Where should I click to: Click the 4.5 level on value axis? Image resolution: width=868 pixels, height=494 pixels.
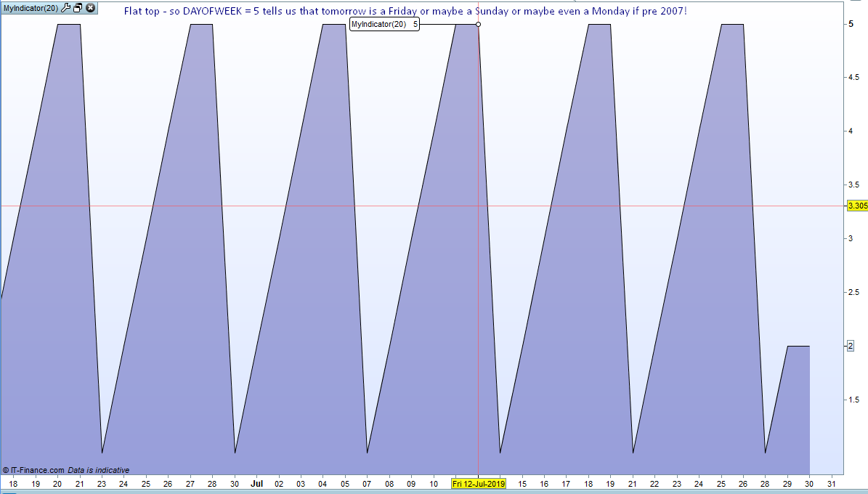coord(853,78)
